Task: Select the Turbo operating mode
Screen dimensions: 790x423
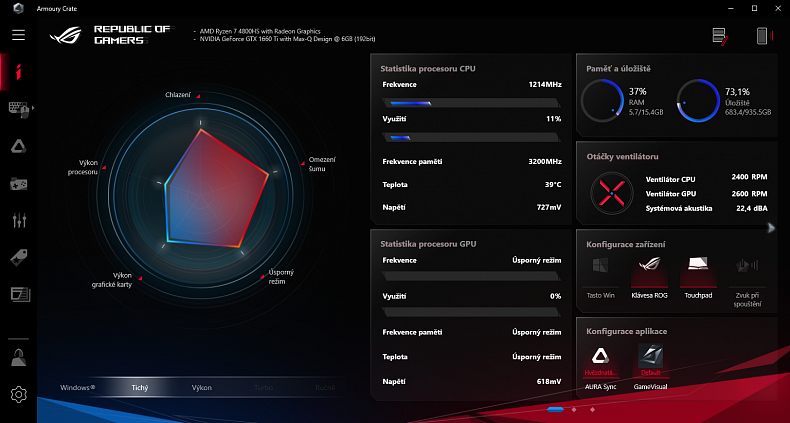Action: pyautogui.click(x=264, y=388)
